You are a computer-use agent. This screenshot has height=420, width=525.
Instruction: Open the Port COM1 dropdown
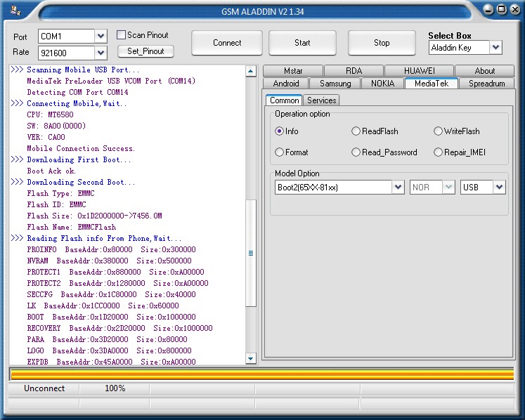[101, 36]
